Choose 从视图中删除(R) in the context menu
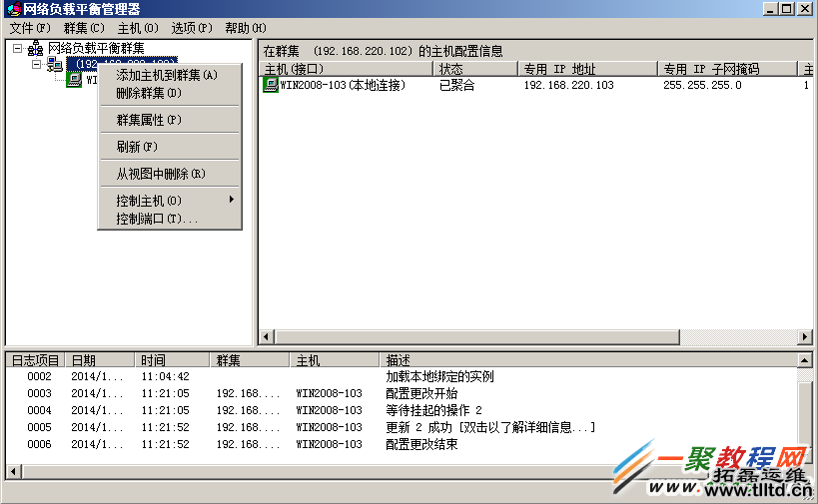The width and height of the screenshot is (818, 504). (170, 174)
